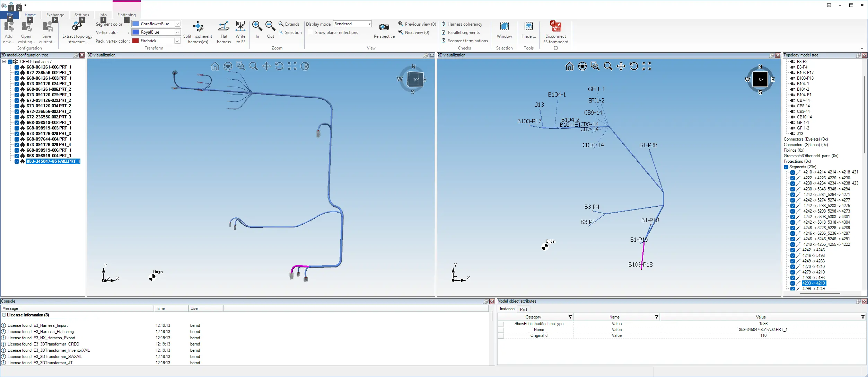Click Split incoherent harness(es) tool
Image resolution: width=868 pixels, height=377 pixels.
pos(198,27)
